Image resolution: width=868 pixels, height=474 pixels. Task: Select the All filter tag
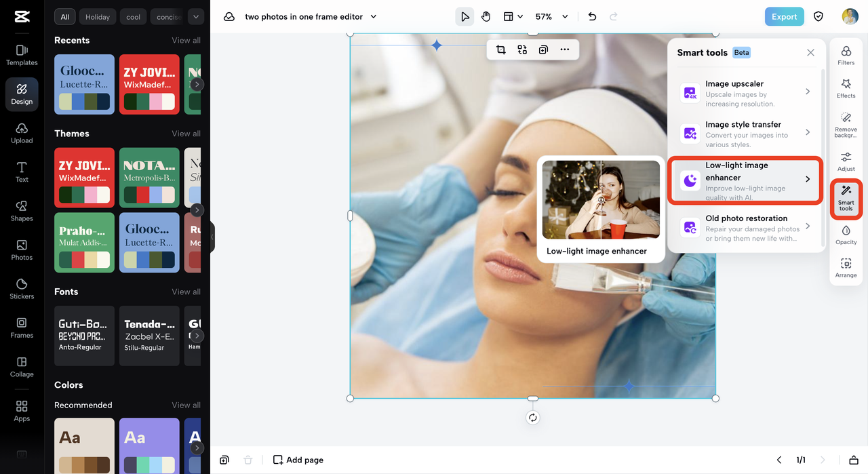pos(64,17)
